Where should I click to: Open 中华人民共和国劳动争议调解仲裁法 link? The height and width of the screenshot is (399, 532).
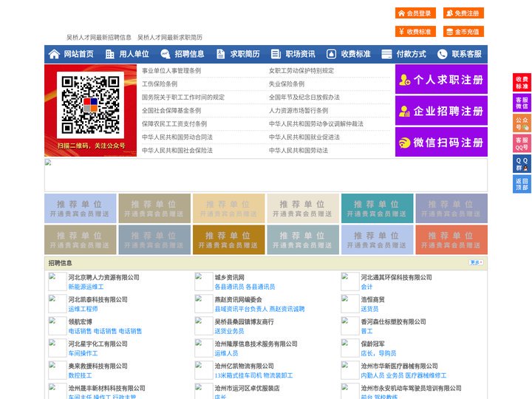[x=316, y=123]
